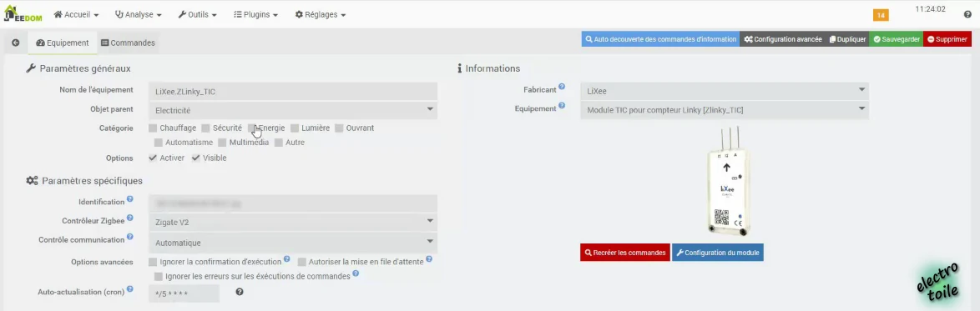Click help icon next to Fabricant
Viewport: 980px width, 311px height.
click(x=562, y=87)
